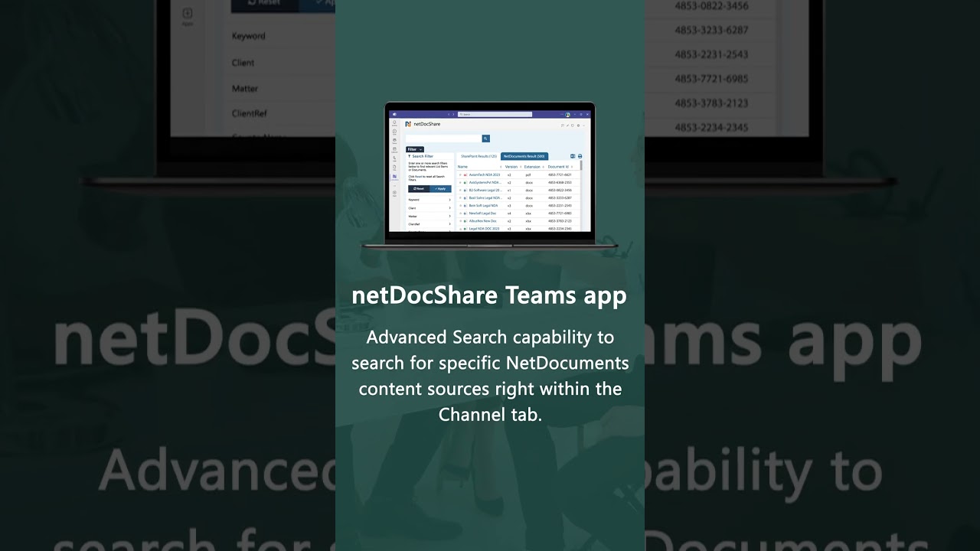This screenshot has width=980, height=551.
Task: Open the AlbusNex New Doc document
Action: [x=482, y=221]
